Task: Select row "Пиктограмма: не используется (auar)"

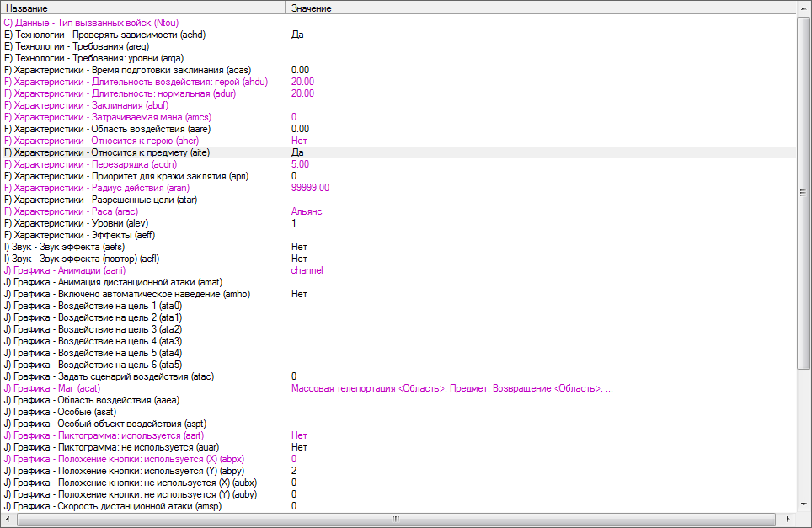Action: pos(398,447)
